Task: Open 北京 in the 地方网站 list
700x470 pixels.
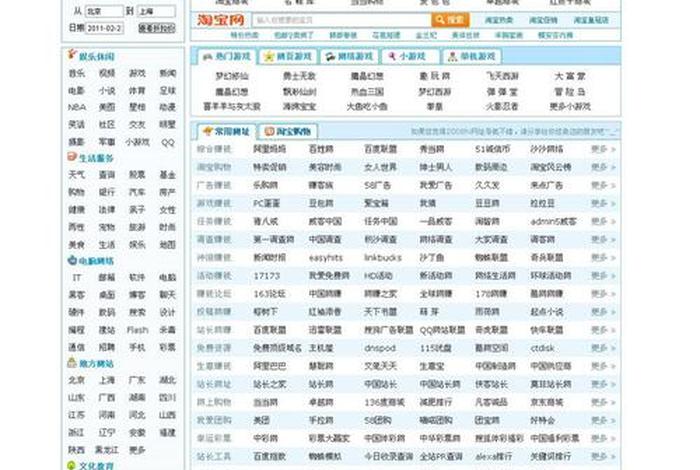Action: (x=77, y=380)
